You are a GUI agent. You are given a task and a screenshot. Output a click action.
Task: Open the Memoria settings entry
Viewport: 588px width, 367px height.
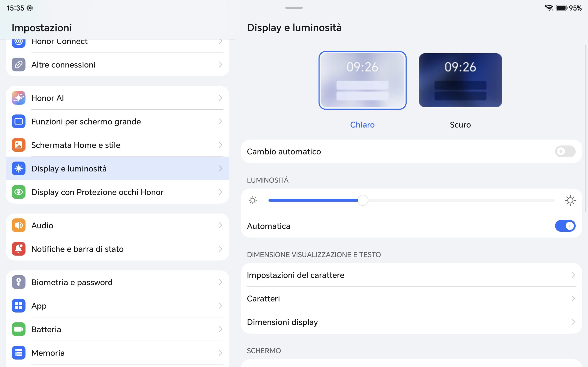click(x=117, y=353)
